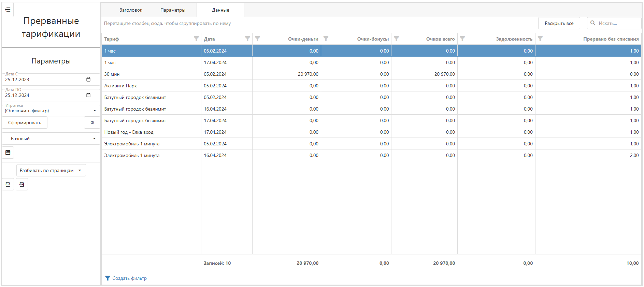Select Электромобиль 1 минута row dated 16.04.2024
The height and width of the screenshot is (287, 644).
371,155
